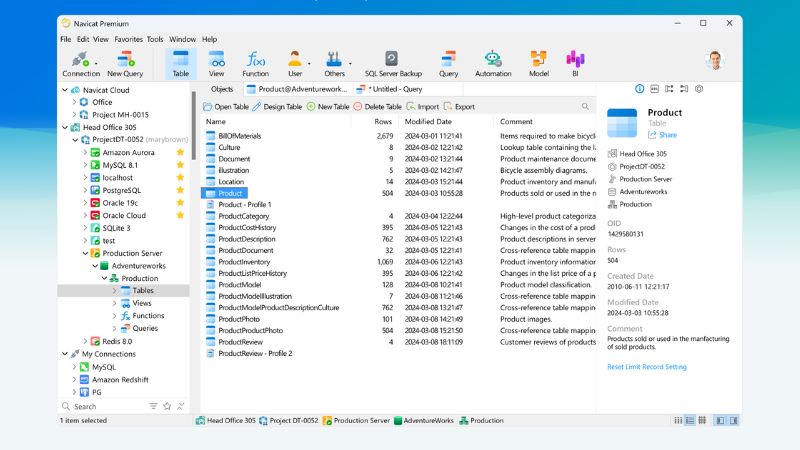Open the Function toolbar icon
Image resolution: width=800 pixels, height=450 pixels.
pos(255,64)
